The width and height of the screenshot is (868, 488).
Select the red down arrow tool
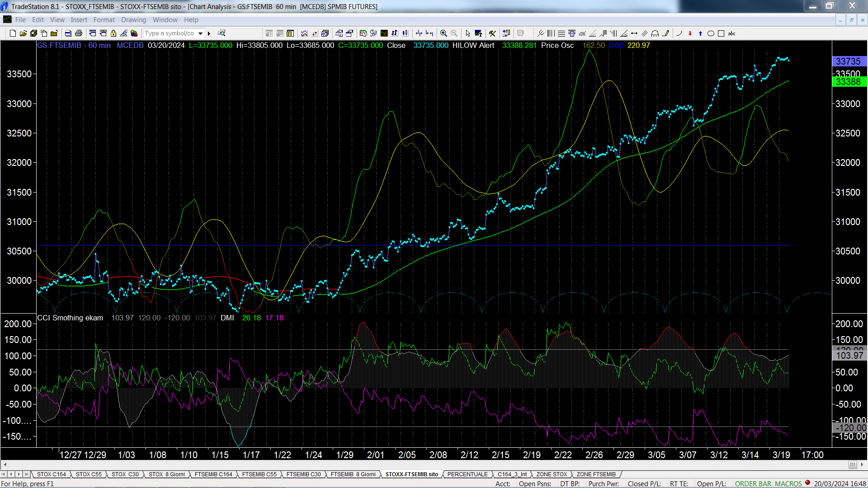(690, 33)
